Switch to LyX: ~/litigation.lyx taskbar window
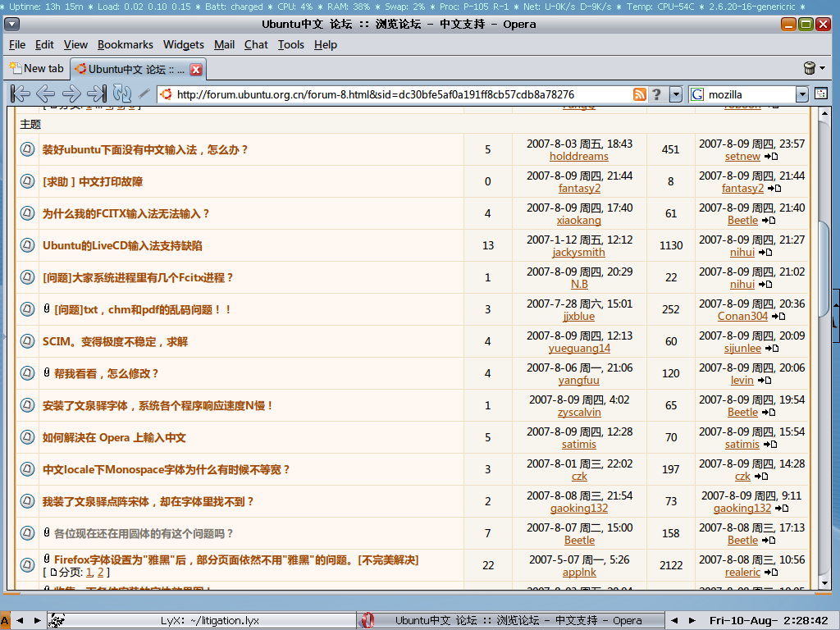 [202, 620]
